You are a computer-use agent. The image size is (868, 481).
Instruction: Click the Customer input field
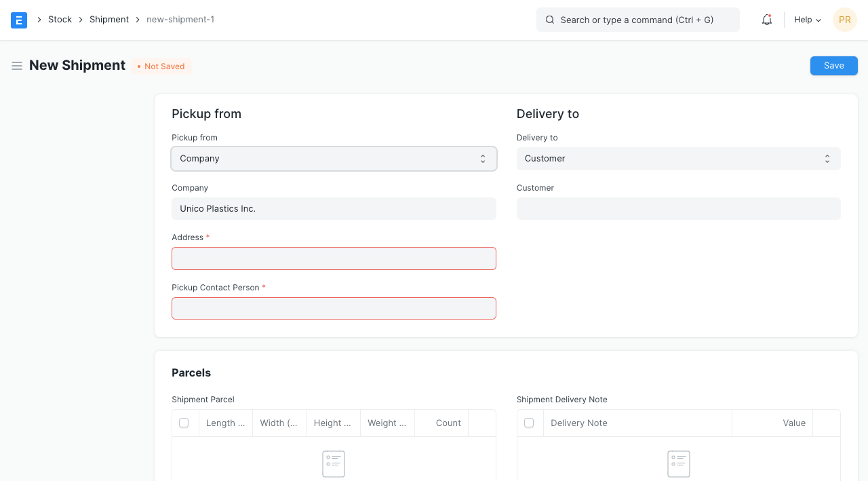678,209
